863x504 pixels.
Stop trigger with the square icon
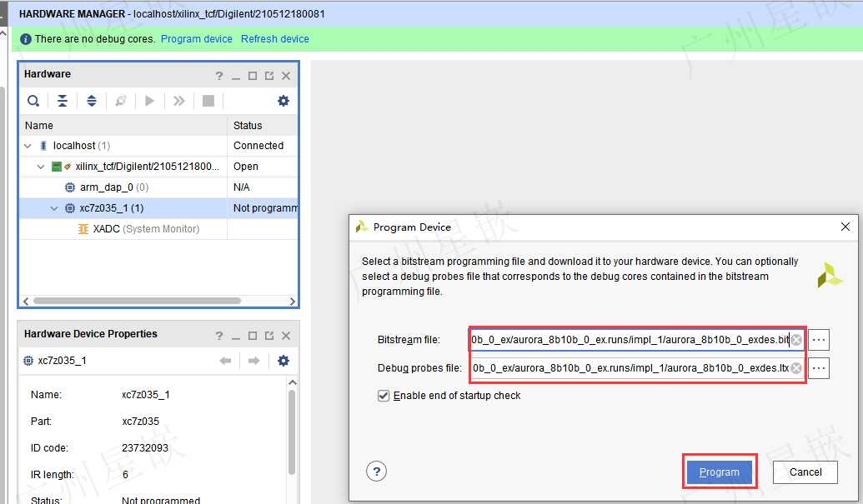pos(208,101)
